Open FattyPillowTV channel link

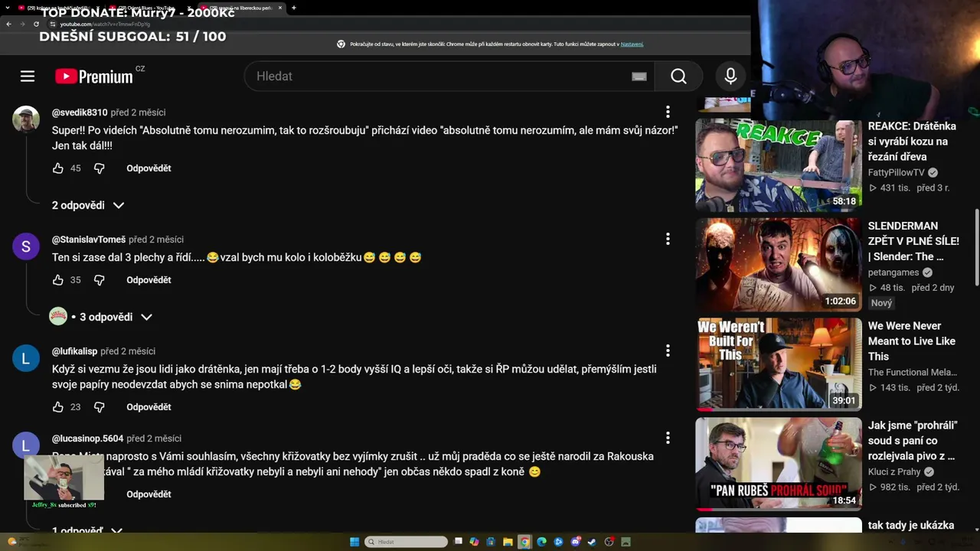(x=897, y=173)
